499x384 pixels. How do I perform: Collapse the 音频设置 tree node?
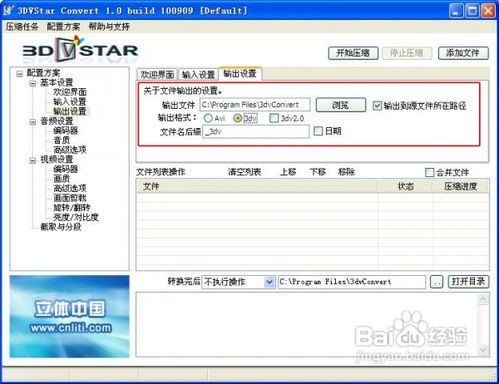[32, 122]
